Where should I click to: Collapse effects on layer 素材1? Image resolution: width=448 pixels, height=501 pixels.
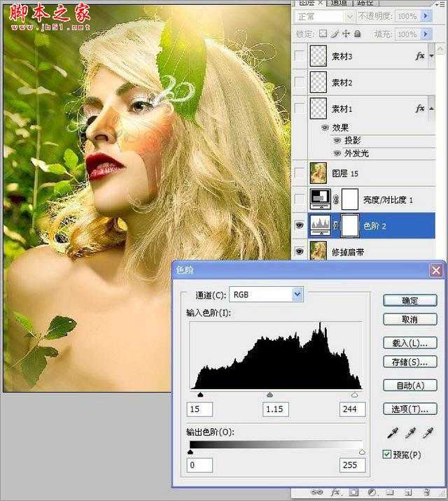(x=432, y=108)
